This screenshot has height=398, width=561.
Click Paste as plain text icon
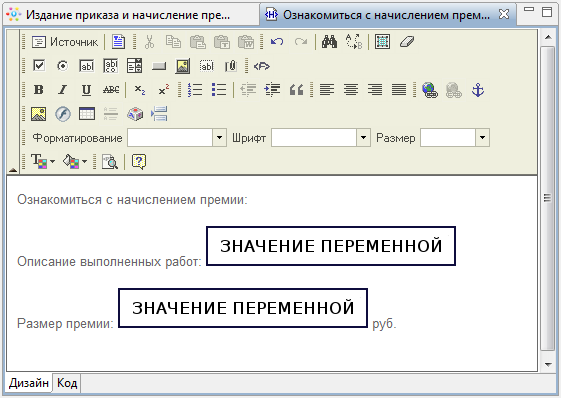222,42
